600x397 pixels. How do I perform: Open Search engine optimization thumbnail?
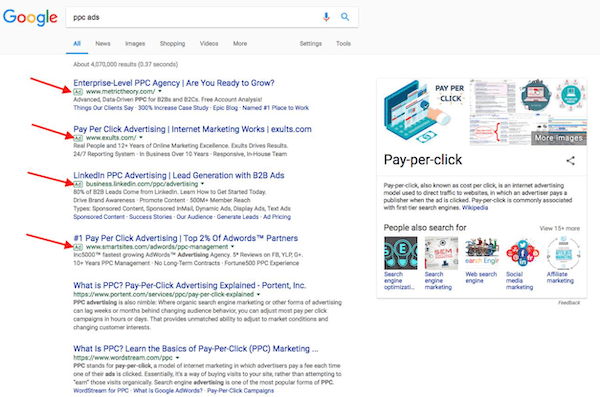coord(401,253)
